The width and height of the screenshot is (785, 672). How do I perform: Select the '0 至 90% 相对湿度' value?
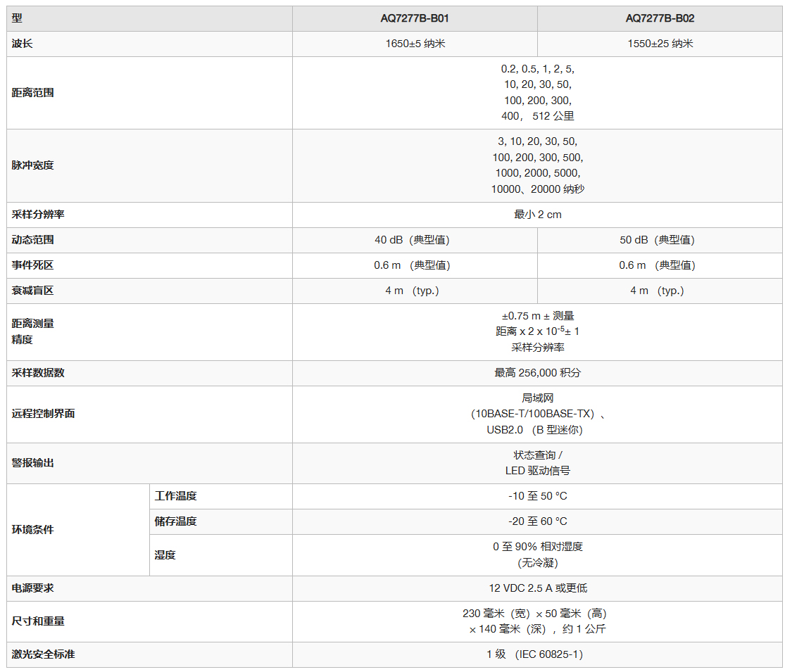pyautogui.click(x=538, y=555)
